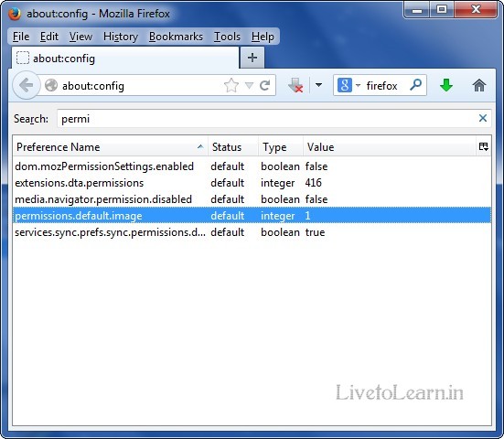504x439 pixels.
Task: Clear the search filter with the X
Action: [482, 118]
